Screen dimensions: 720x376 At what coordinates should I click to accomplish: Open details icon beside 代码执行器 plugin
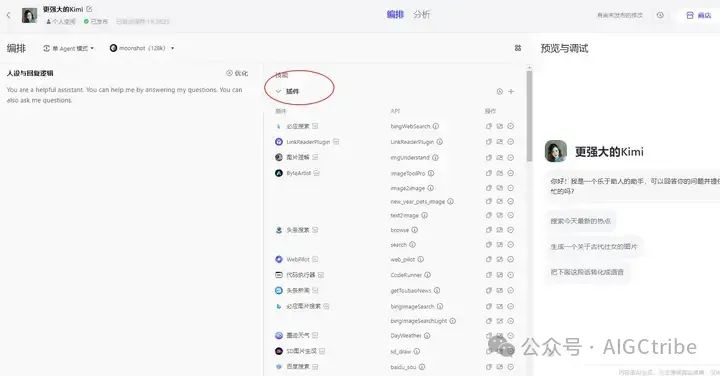tap(321, 275)
